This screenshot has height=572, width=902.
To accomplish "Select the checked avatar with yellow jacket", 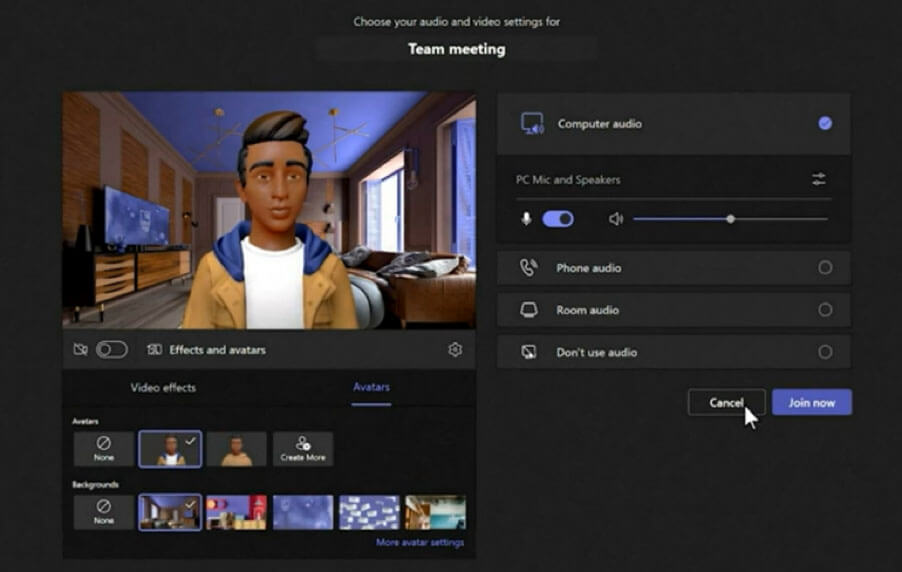I will click(x=170, y=449).
